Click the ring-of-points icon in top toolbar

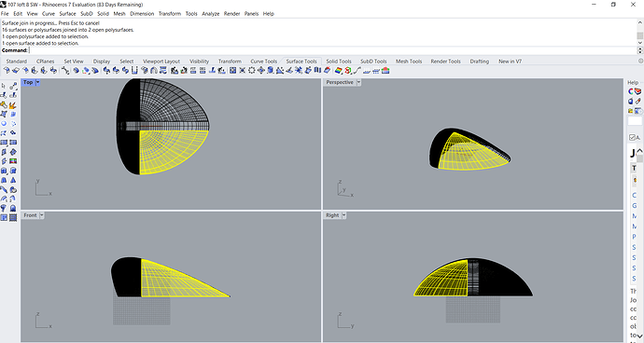click(x=251, y=71)
